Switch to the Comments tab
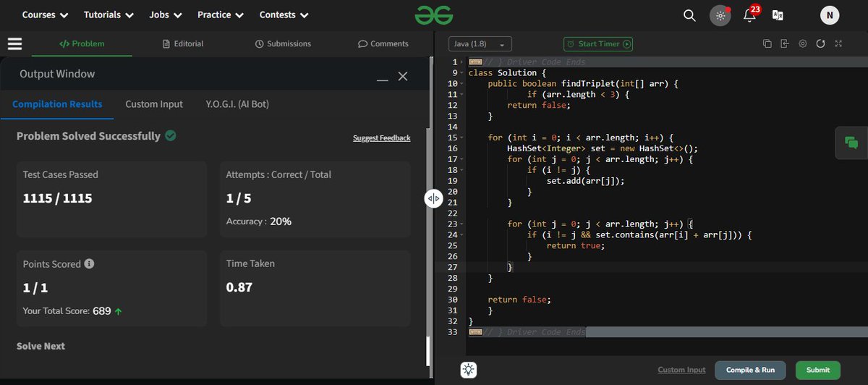 pos(383,43)
